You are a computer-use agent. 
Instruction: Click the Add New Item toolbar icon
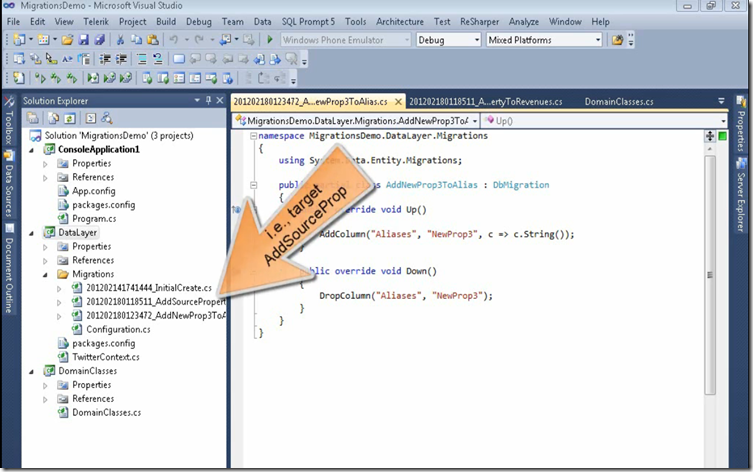43,40
